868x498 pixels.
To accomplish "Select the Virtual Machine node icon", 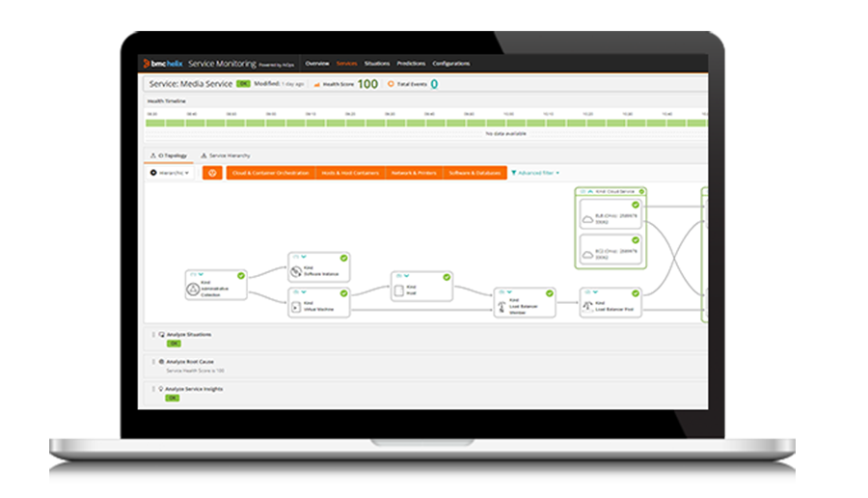I will click(296, 306).
